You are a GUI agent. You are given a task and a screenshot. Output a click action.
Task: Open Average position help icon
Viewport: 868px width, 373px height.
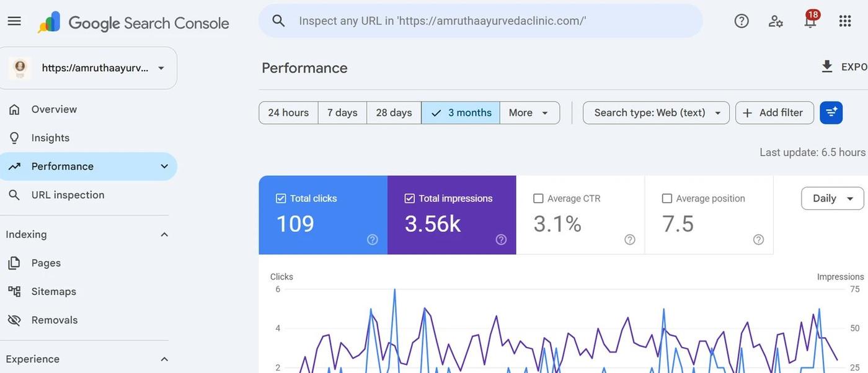(759, 240)
